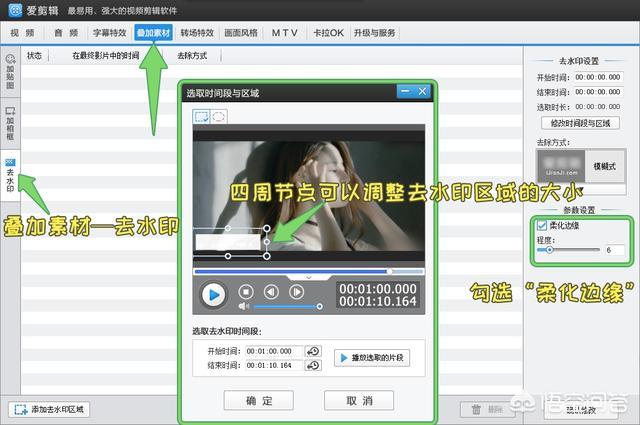Click the 开始时间 field in 去水印设置
The height and width of the screenshot is (425, 640).
pyautogui.click(x=598, y=77)
